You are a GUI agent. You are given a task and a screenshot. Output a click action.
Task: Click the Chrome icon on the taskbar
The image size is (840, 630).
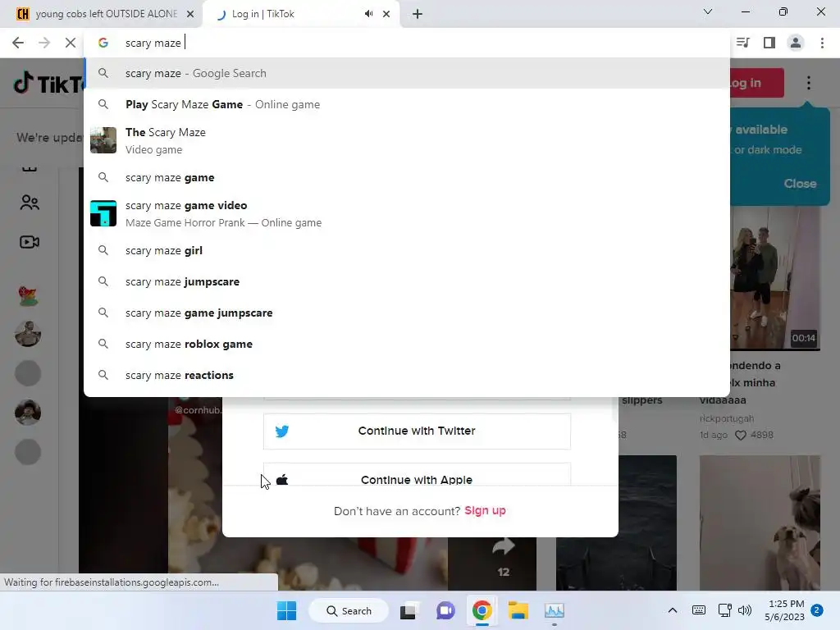482,610
